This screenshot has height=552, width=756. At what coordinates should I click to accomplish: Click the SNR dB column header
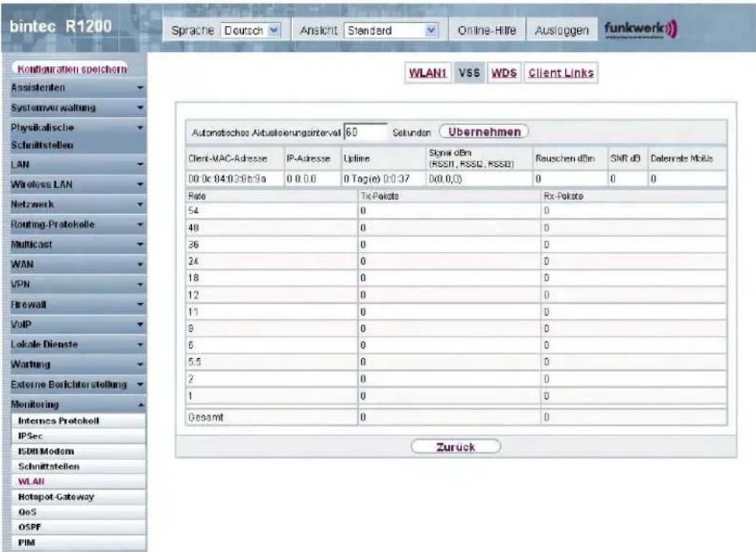click(625, 158)
